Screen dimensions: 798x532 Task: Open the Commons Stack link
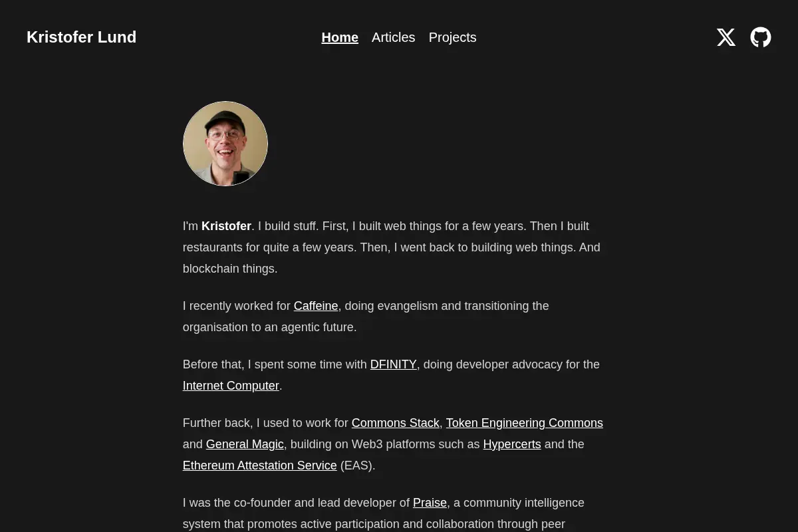[x=395, y=423]
